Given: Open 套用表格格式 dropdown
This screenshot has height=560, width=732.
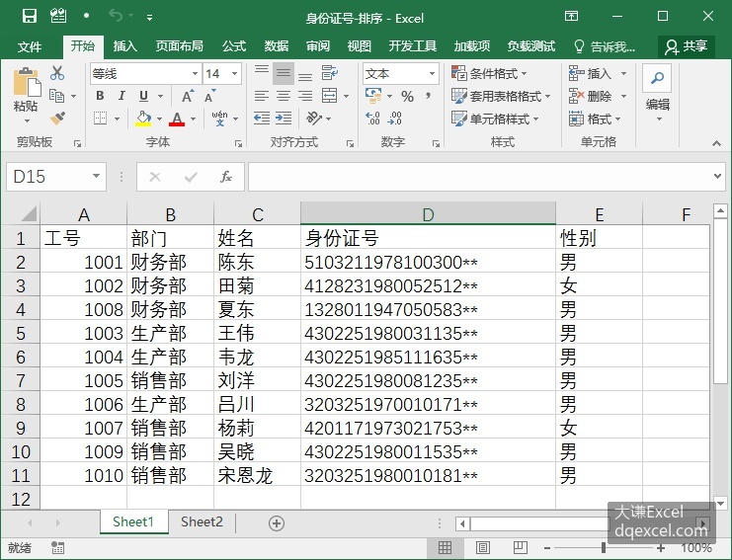Looking at the screenshot, I should 501,96.
